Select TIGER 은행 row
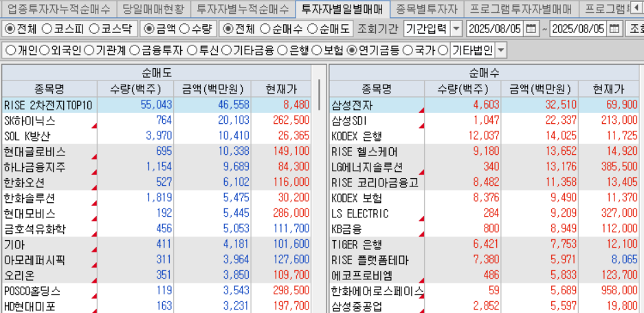This screenshot has height=313, width=644. point(485,245)
